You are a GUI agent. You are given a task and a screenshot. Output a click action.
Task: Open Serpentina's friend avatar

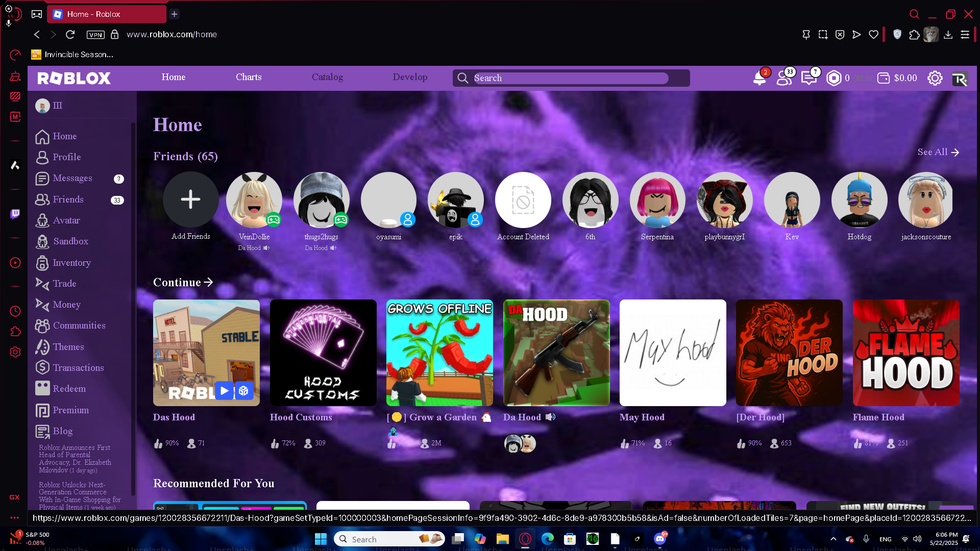657,200
